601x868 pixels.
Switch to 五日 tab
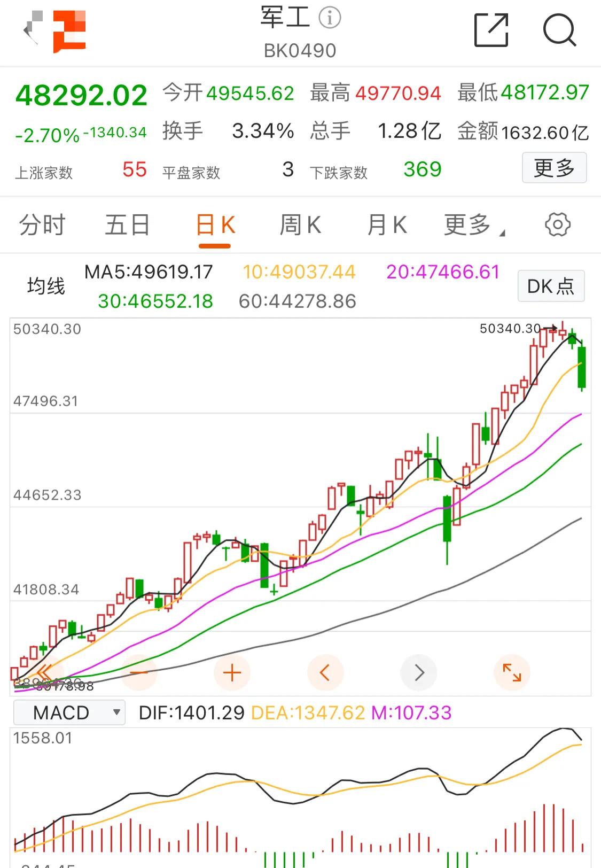tap(127, 224)
